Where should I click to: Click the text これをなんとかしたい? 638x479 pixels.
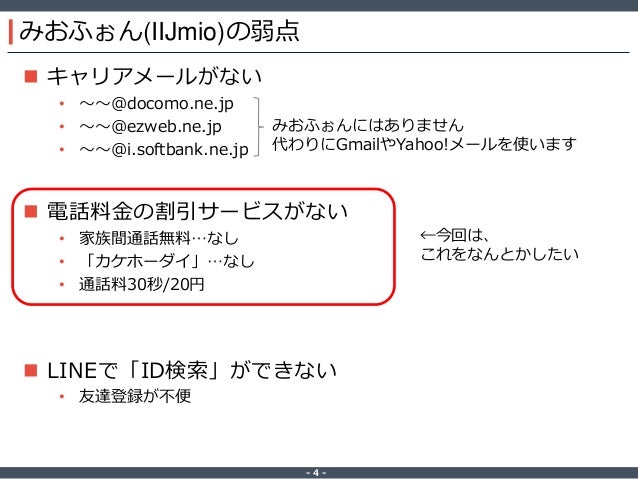[499, 254]
